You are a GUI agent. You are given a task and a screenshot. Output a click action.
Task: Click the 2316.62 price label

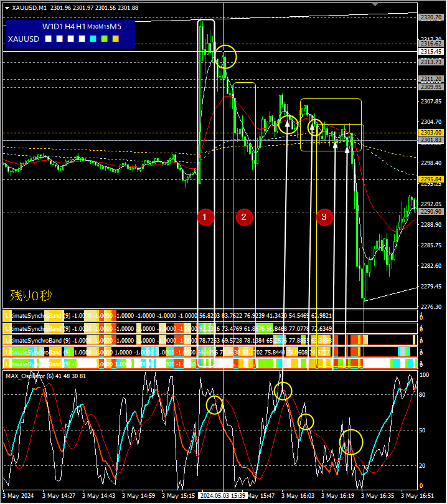pos(431,43)
